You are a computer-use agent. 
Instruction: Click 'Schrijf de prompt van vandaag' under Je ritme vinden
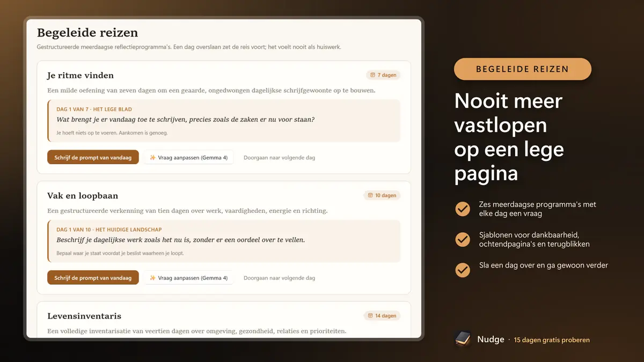pos(93,158)
